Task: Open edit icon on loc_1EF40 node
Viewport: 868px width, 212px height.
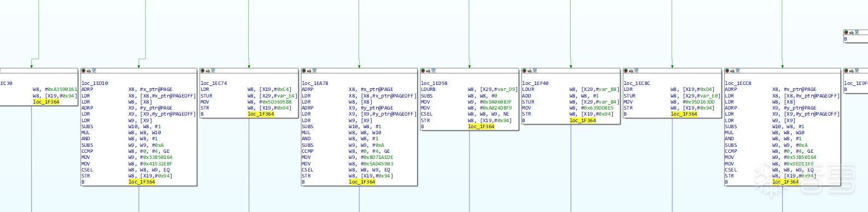Action: [529, 71]
